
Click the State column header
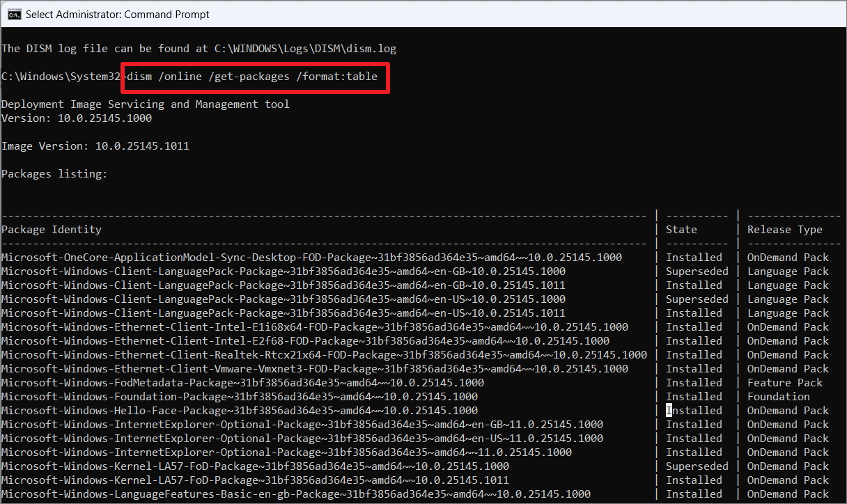coord(681,229)
